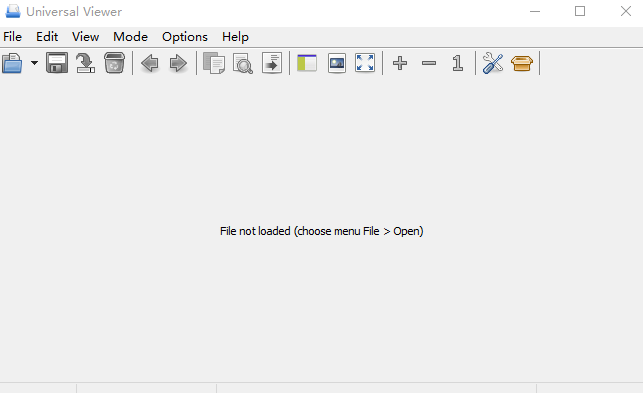Click the Open file folder icon
This screenshot has height=393, width=643.
pos(12,63)
